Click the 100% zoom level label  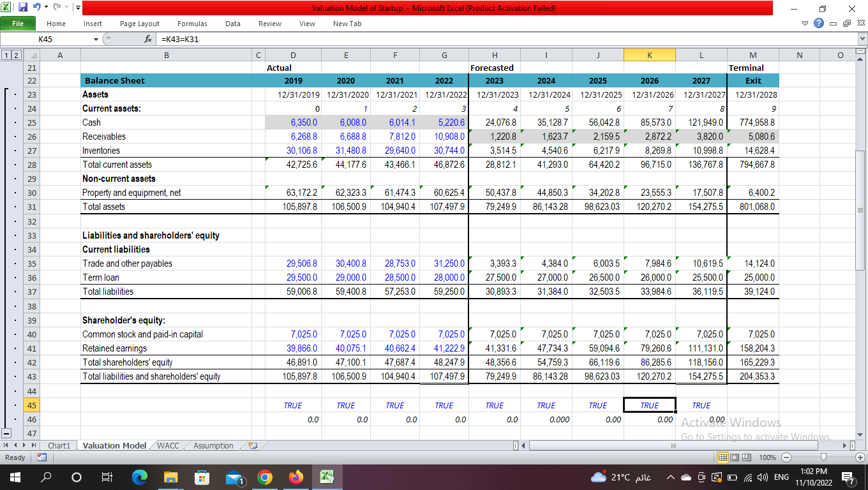click(767, 457)
